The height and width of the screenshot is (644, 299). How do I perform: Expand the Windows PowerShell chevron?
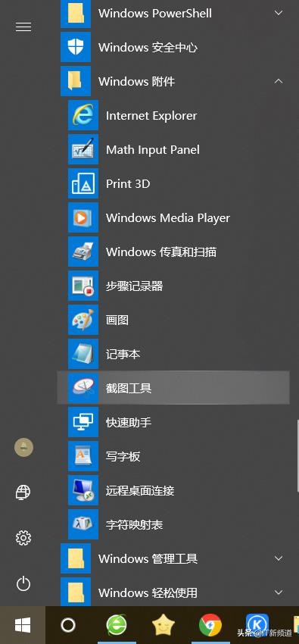(279, 13)
